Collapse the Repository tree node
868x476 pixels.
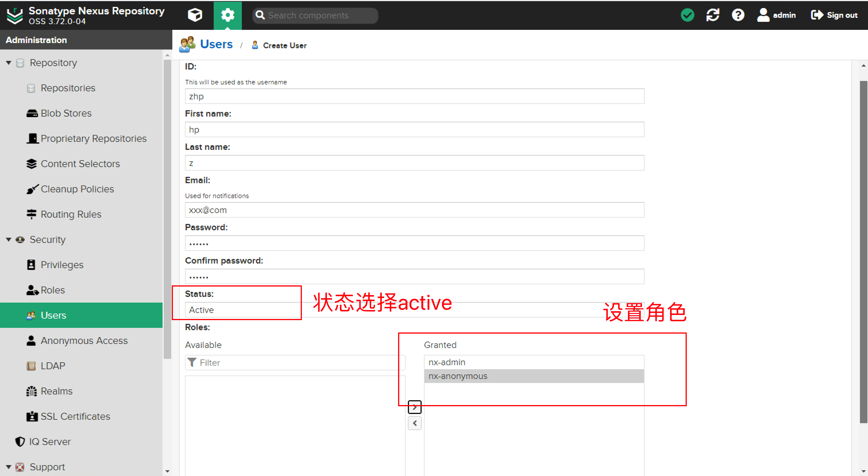pyautogui.click(x=8, y=63)
